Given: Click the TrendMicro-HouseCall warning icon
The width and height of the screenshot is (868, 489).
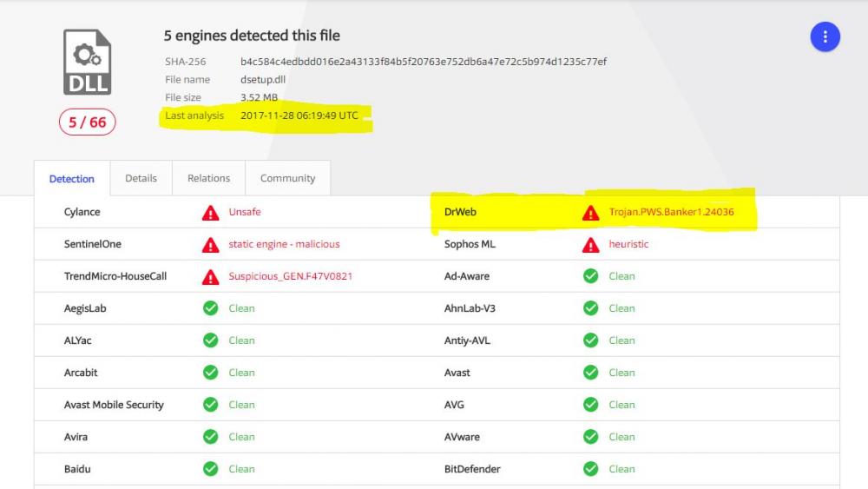Looking at the screenshot, I should point(210,276).
